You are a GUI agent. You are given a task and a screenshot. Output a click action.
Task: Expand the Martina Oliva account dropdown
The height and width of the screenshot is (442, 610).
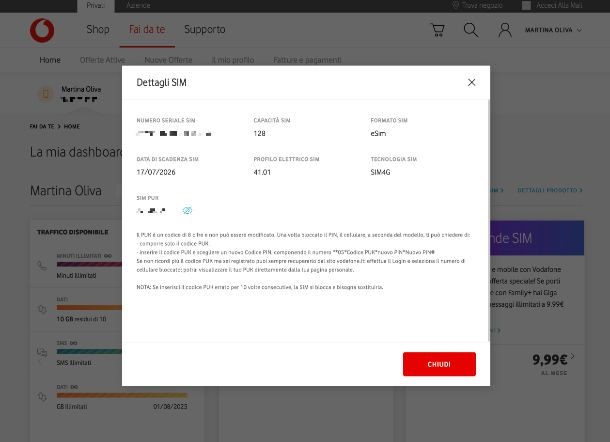[x=553, y=30]
